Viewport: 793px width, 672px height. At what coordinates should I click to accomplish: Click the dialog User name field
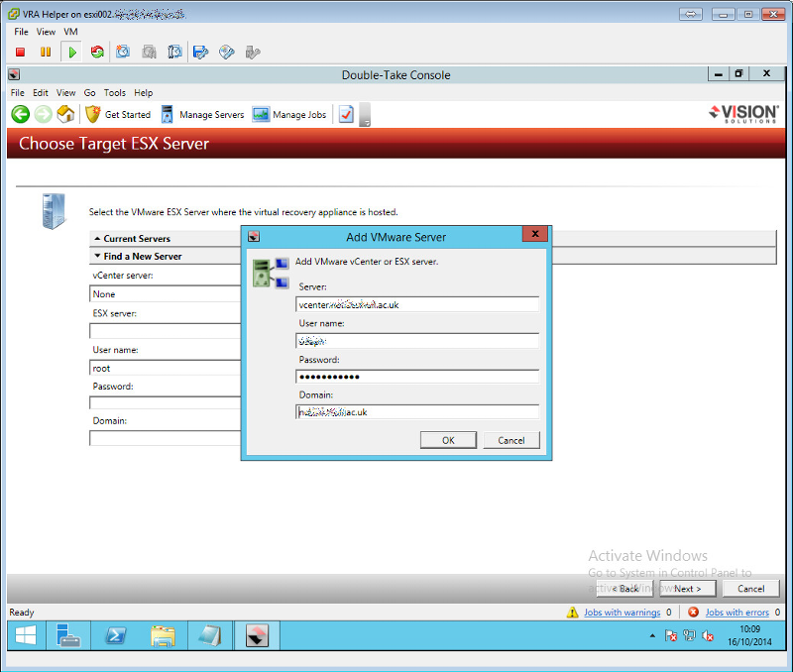(417, 341)
